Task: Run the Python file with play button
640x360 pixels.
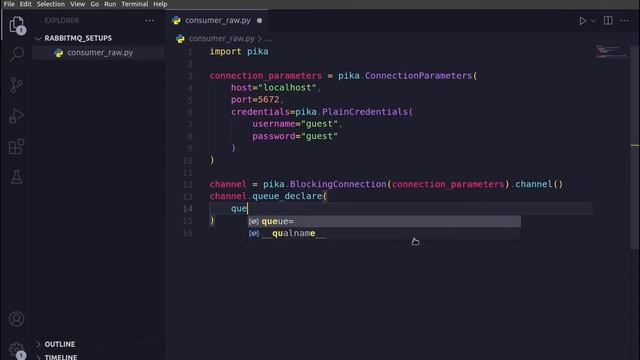Action: click(582, 21)
